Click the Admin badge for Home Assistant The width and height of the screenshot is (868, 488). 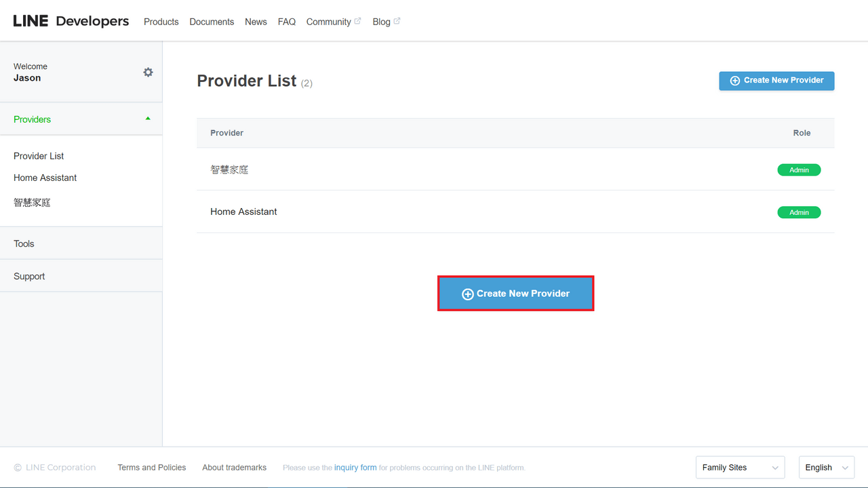tap(799, 212)
